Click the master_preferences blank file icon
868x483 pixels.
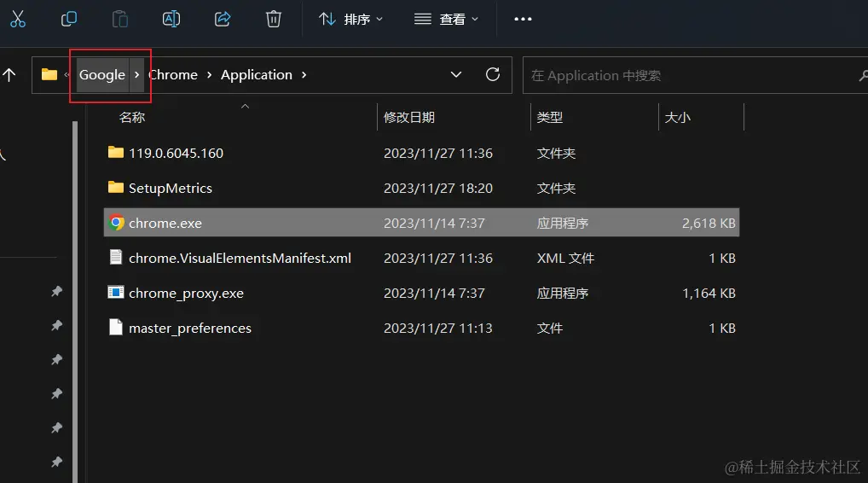[116, 327]
